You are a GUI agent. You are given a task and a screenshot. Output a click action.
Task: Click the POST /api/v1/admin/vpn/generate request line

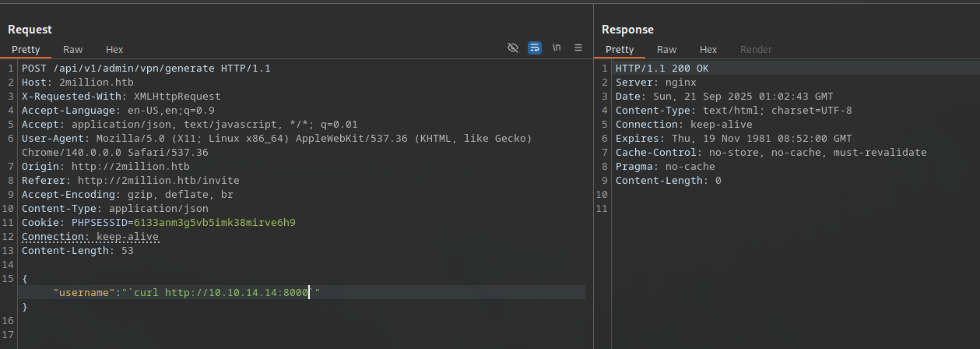pos(146,69)
